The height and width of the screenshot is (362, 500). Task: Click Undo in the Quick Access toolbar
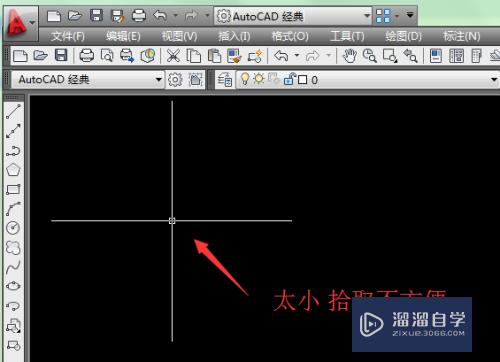pos(160,15)
